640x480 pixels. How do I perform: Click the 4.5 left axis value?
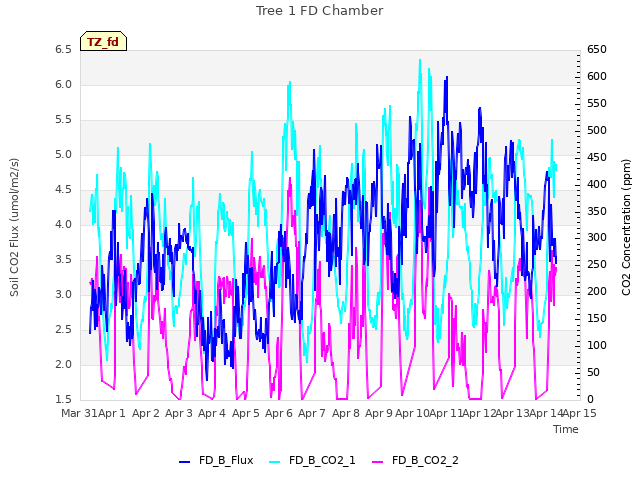63,189
